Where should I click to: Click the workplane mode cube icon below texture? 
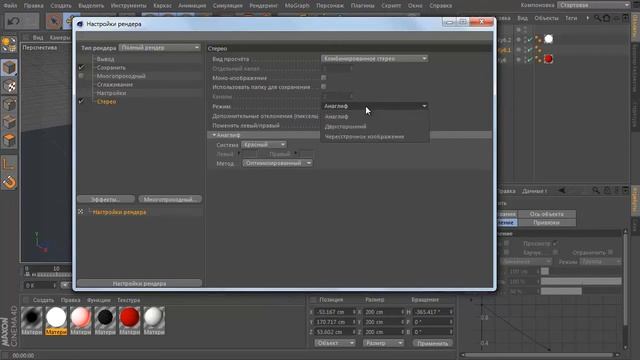9,104
